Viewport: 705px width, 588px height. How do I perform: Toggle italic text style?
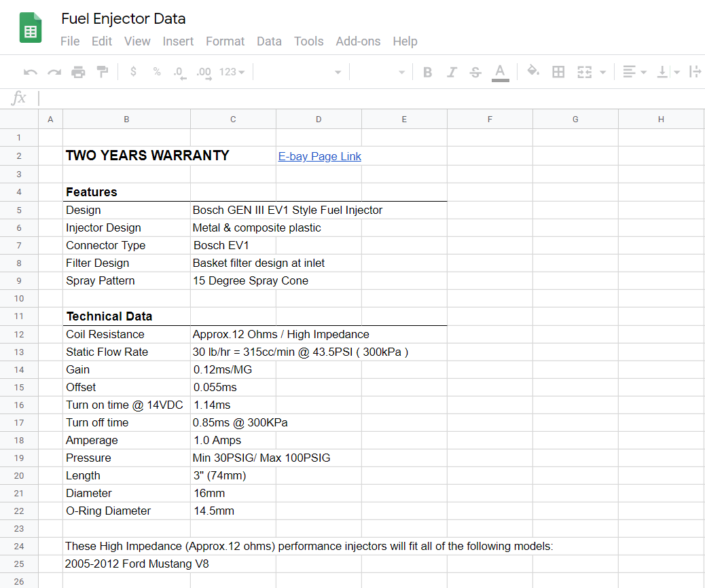pos(452,72)
